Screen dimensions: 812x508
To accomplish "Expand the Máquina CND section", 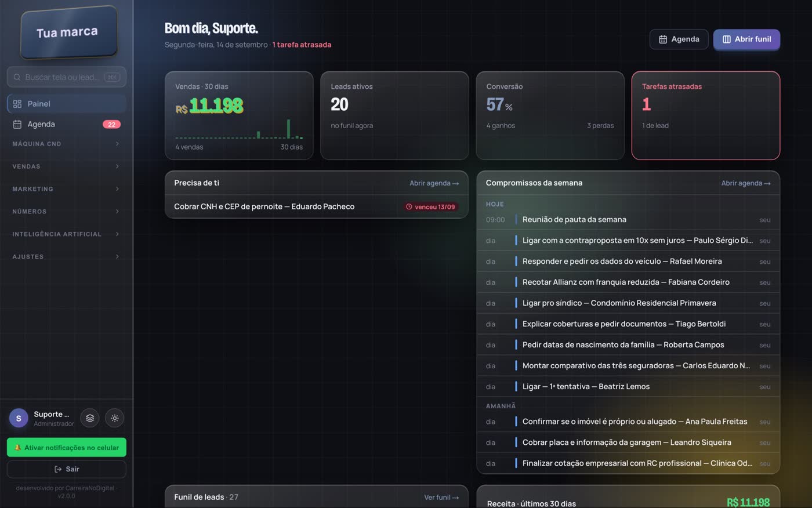I will click(66, 144).
